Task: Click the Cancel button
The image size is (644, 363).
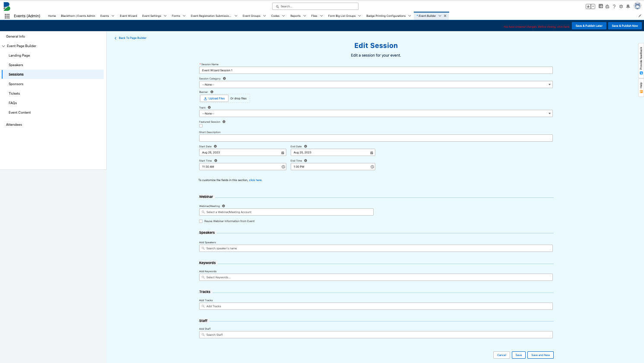Action: tap(501, 355)
